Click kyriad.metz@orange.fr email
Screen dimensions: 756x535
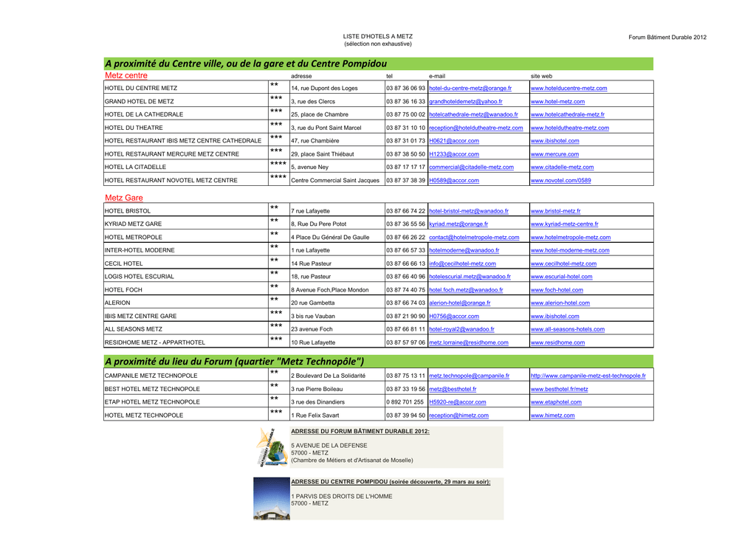coord(458,224)
